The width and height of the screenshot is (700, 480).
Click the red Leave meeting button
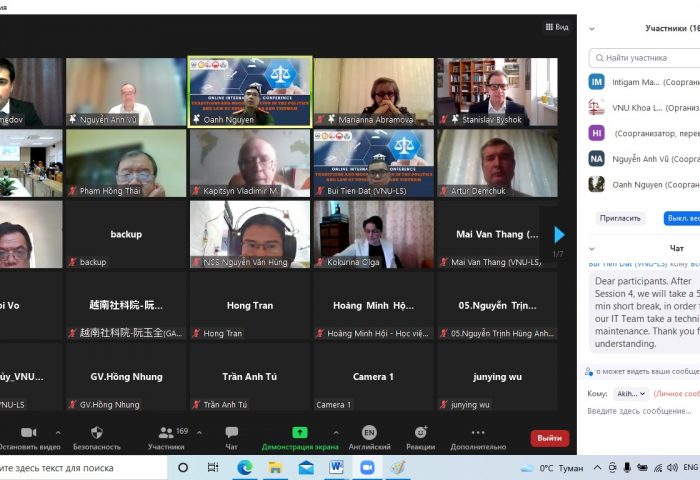[549, 438]
